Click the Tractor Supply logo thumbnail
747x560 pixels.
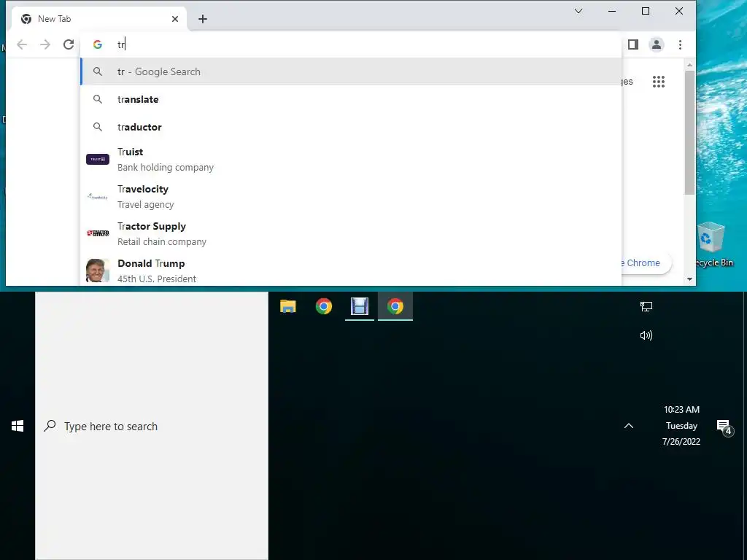coord(98,233)
